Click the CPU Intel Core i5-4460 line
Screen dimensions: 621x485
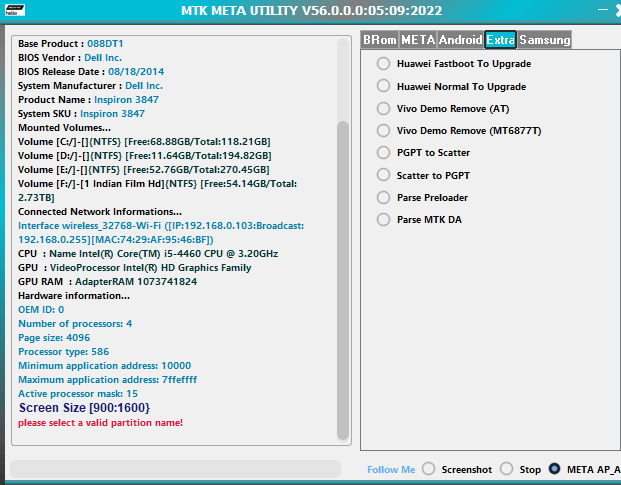click(x=148, y=254)
